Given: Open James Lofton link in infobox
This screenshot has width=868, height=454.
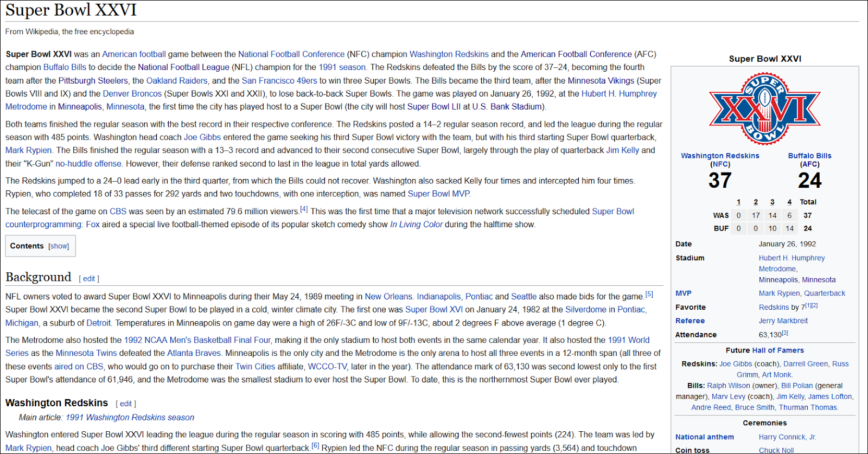Looking at the screenshot, I should point(830,397).
